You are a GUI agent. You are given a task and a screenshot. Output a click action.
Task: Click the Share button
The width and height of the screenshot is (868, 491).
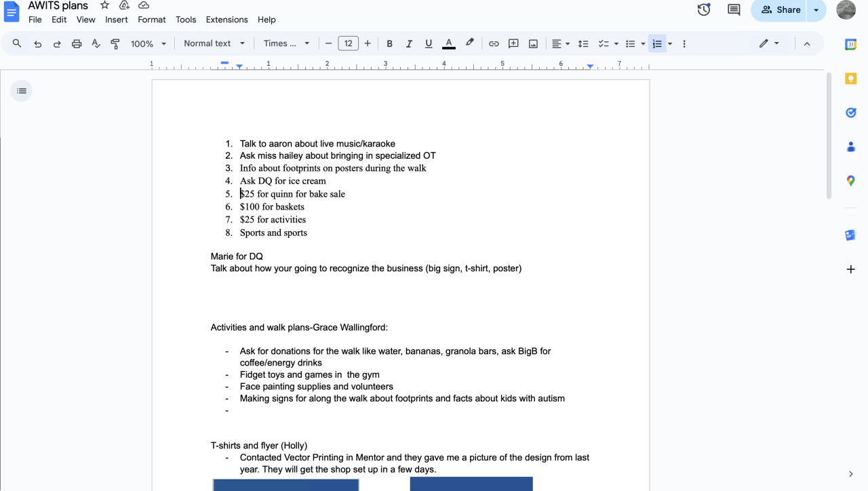pos(780,9)
